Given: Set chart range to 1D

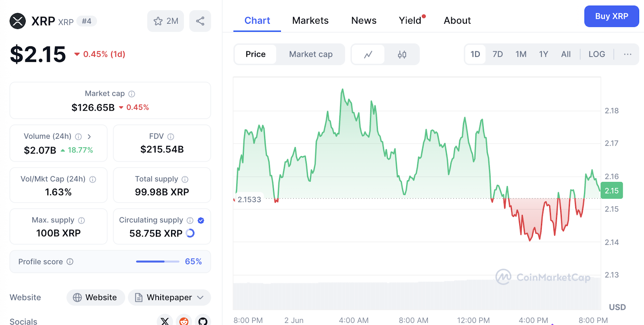Looking at the screenshot, I should 475,54.
